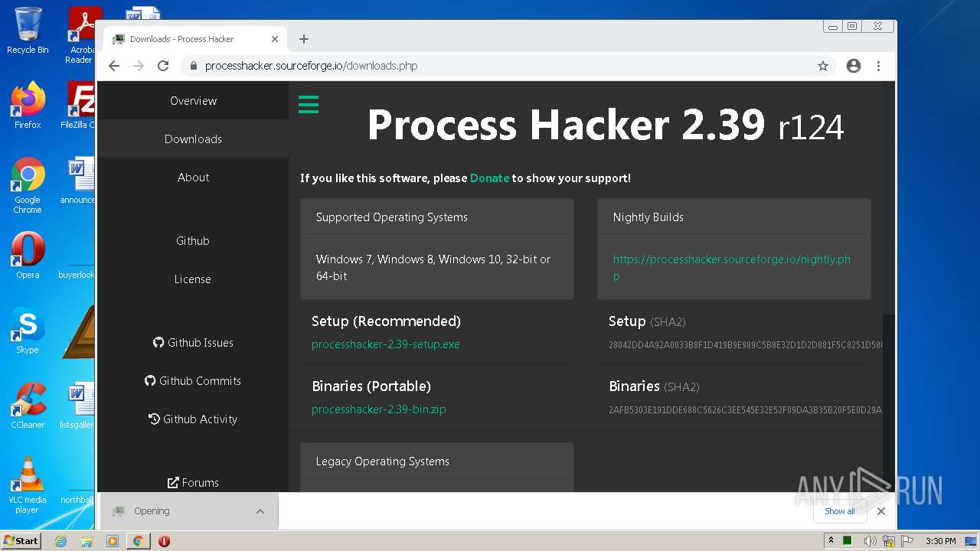Select the Binaries SHA2 hash text
980x551 pixels.
tap(746, 410)
